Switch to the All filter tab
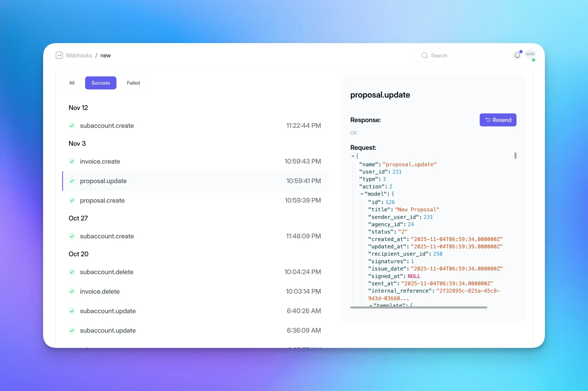Screen dimensions: 588x391 click(x=72, y=83)
